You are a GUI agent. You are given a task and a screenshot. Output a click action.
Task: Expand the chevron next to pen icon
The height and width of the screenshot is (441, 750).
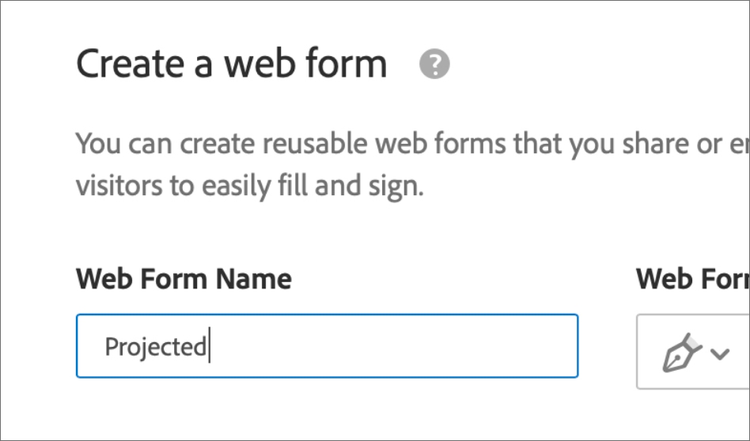720,353
